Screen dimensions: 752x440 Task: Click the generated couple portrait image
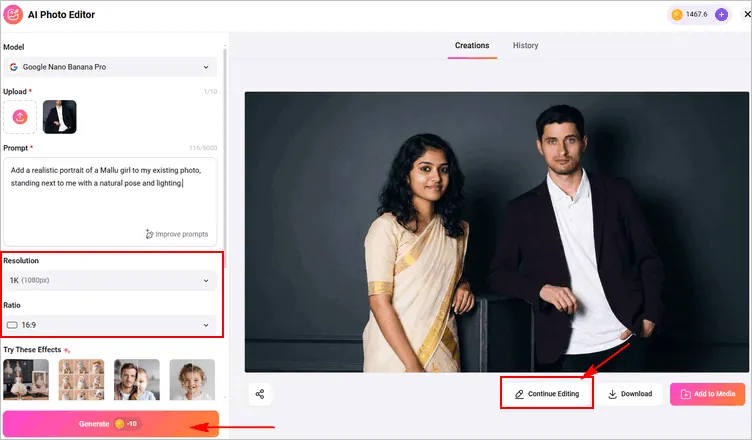click(496, 232)
